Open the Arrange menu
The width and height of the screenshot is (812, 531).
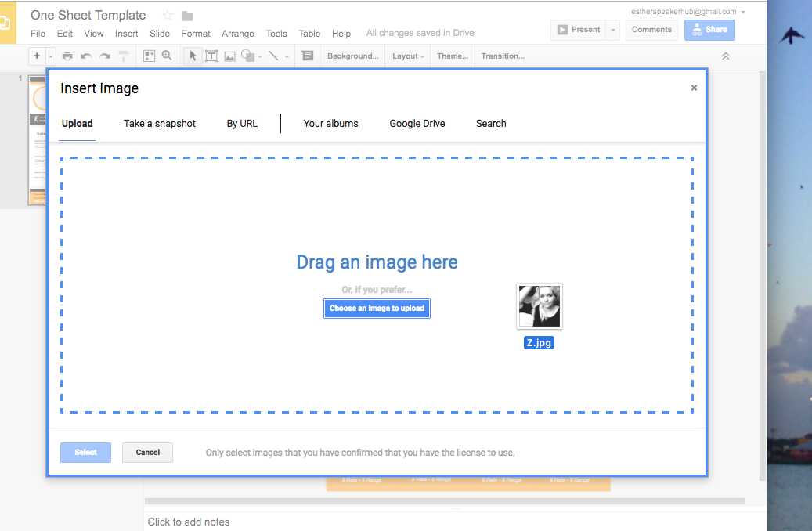tap(237, 34)
